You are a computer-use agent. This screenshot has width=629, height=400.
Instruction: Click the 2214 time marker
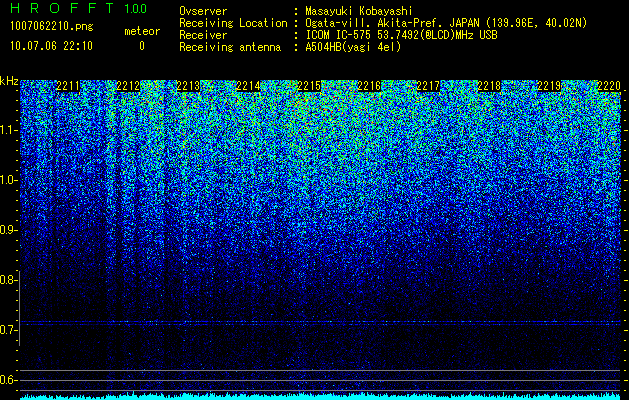pyautogui.click(x=248, y=86)
